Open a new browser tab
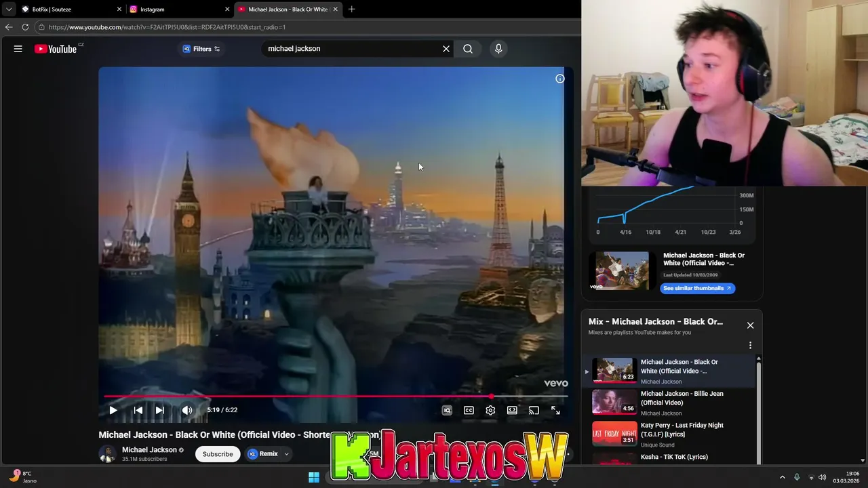The image size is (868, 488). point(351,9)
